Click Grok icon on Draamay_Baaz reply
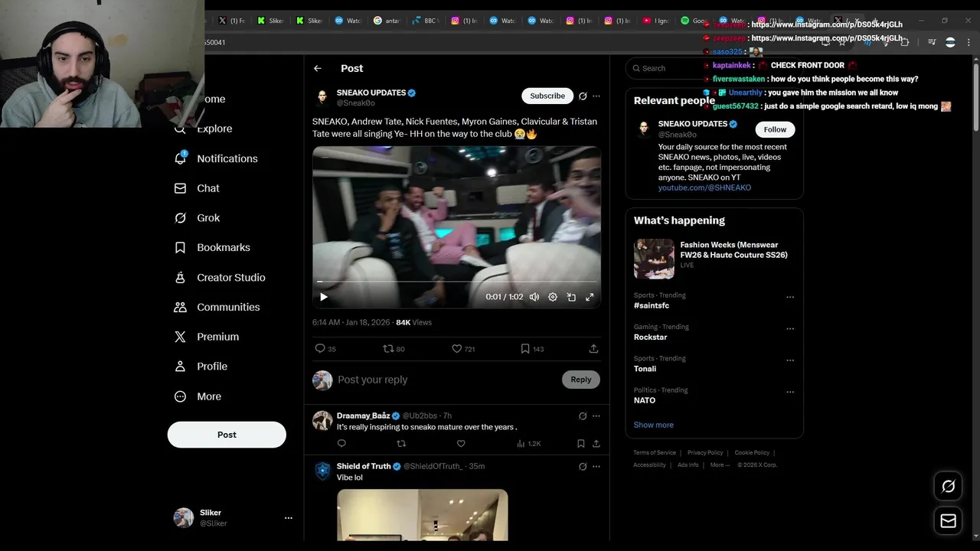The height and width of the screenshot is (551, 980). 583,416
